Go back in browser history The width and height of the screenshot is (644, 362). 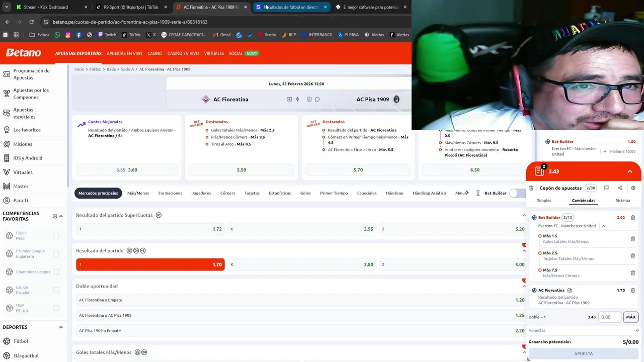click(x=7, y=22)
